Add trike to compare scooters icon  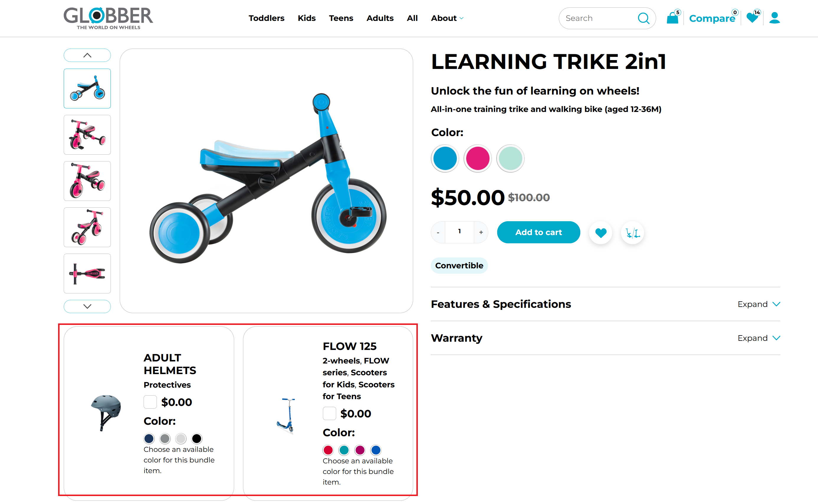633,233
